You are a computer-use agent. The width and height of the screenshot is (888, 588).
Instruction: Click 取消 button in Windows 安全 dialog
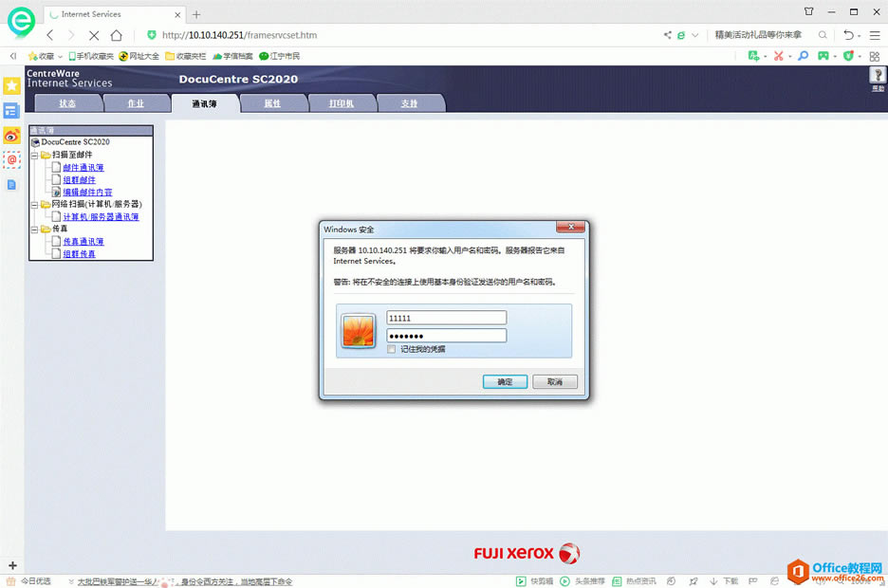coord(555,382)
